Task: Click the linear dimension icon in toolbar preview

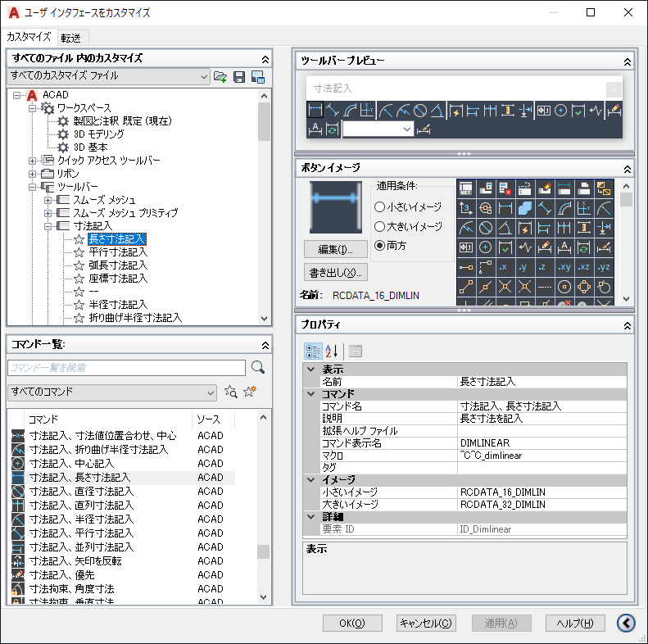Action: tap(315, 111)
